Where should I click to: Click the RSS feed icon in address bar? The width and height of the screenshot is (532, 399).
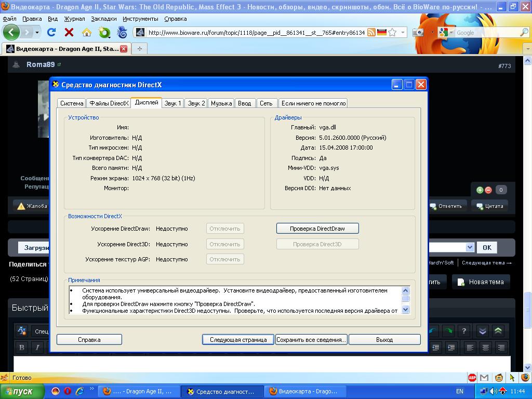[371, 33]
